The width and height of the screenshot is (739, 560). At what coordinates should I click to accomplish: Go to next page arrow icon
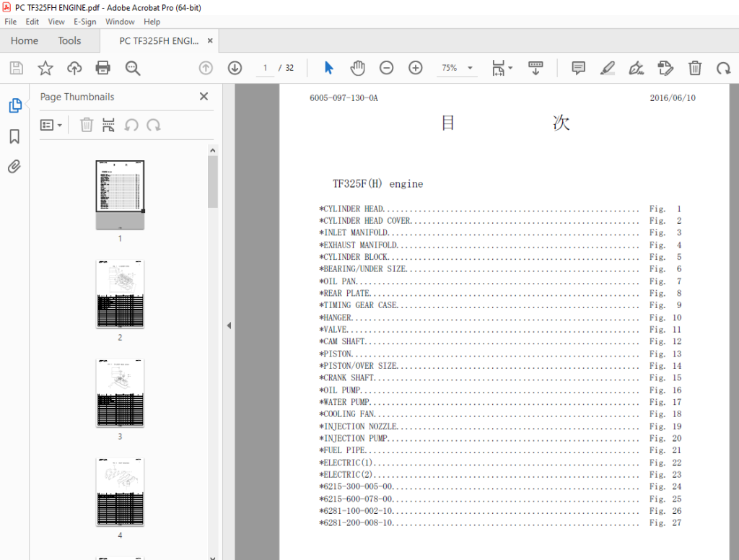click(x=235, y=68)
